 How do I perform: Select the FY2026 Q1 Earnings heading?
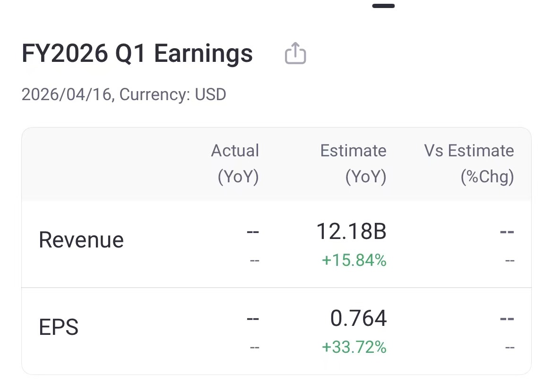[x=137, y=53]
